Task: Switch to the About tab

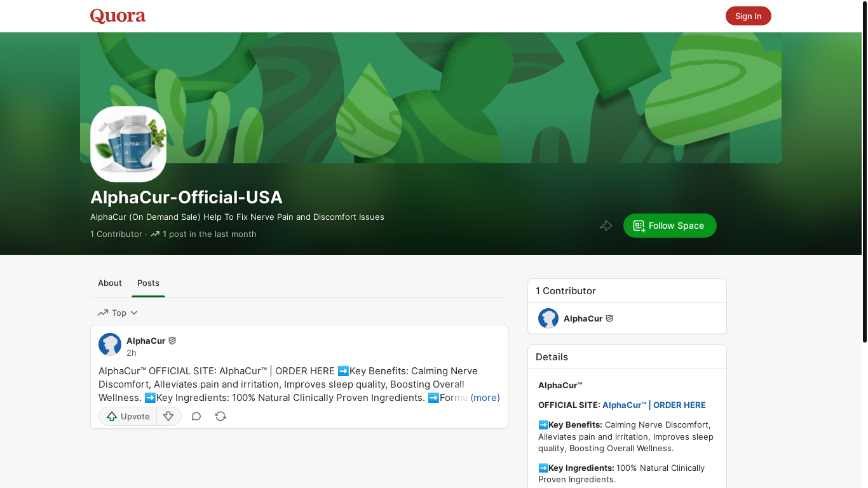Action: [110, 283]
